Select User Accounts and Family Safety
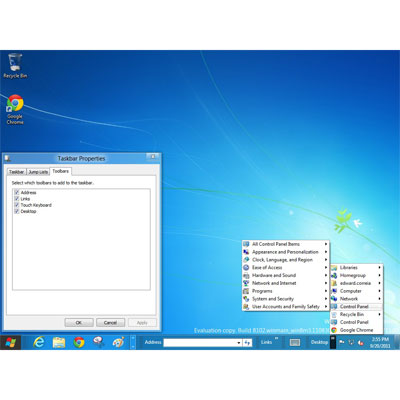The image size is (400, 400). (x=286, y=307)
